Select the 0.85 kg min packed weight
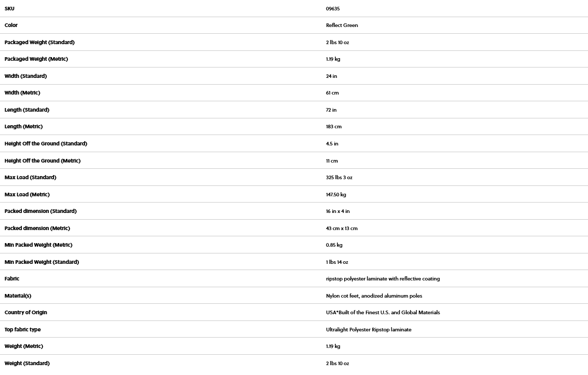 click(x=334, y=245)
